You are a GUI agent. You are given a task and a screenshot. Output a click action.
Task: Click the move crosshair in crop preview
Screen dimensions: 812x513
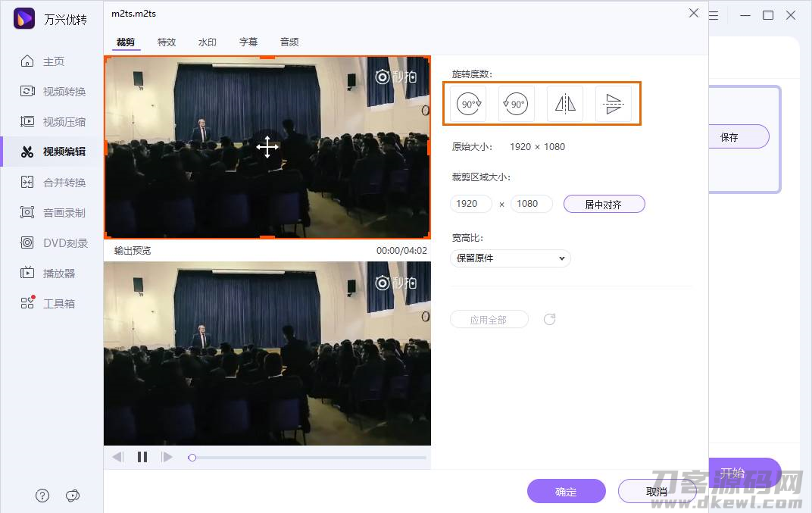[267, 147]
